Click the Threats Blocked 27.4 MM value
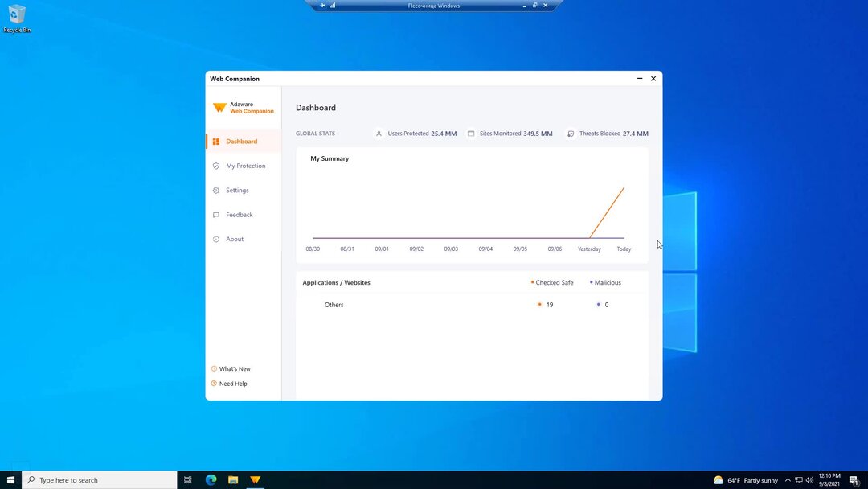The width and height of the screenshot is (868, 489). tap(636, 134)
